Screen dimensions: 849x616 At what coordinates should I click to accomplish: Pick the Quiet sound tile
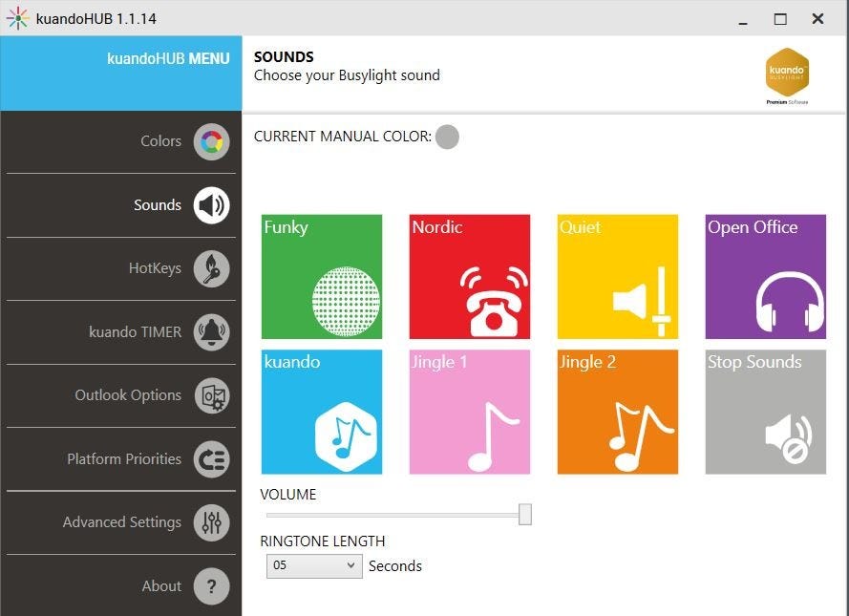click(618, 277)
